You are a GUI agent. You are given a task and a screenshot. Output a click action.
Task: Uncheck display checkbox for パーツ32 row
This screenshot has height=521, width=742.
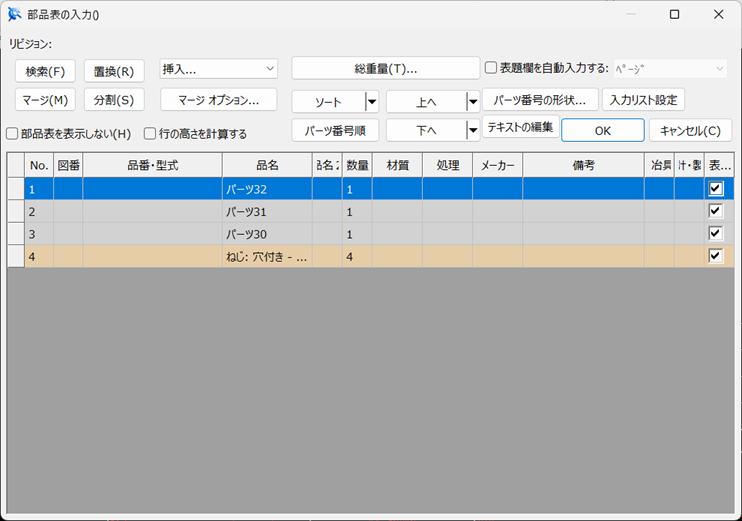[x=716, y=189]
